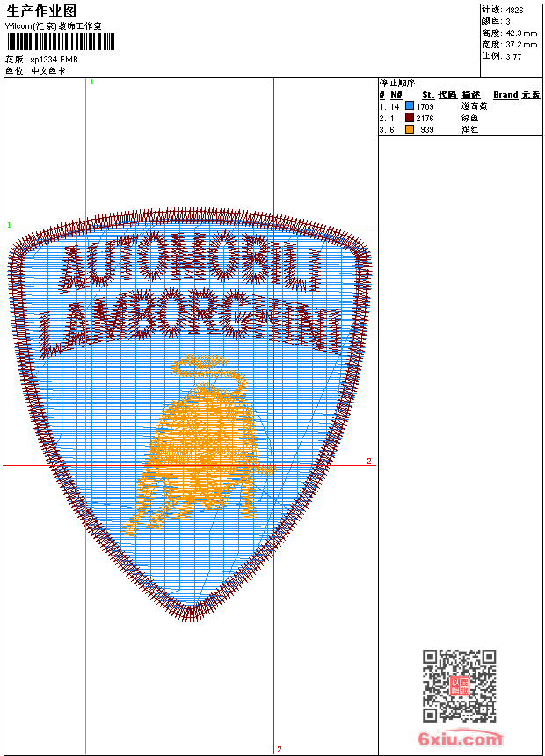Viewport: 545px width, 756px height.
Task: Click the 'N#' column header
Action: coord(396,95)
